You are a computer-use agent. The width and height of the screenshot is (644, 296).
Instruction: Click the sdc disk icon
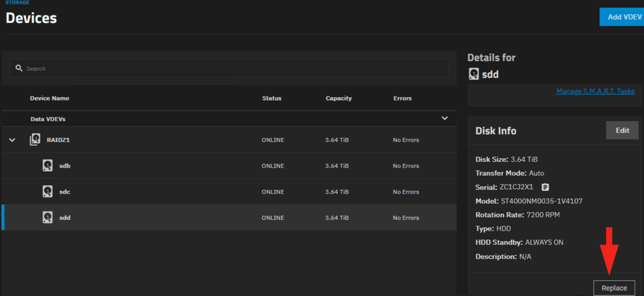[x=48, y=191]
